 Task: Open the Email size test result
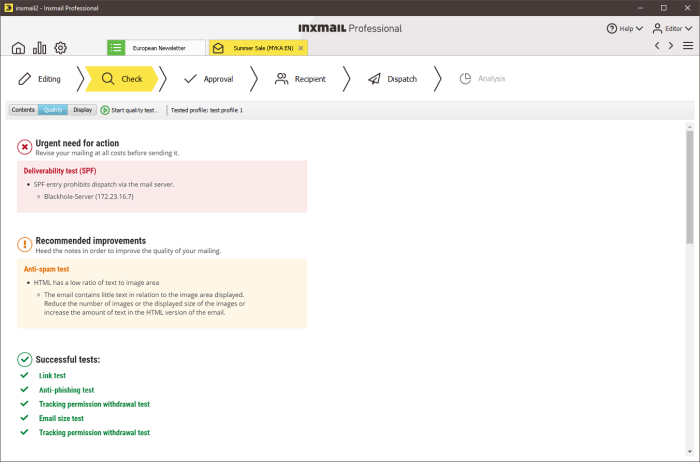coord(61,418)
